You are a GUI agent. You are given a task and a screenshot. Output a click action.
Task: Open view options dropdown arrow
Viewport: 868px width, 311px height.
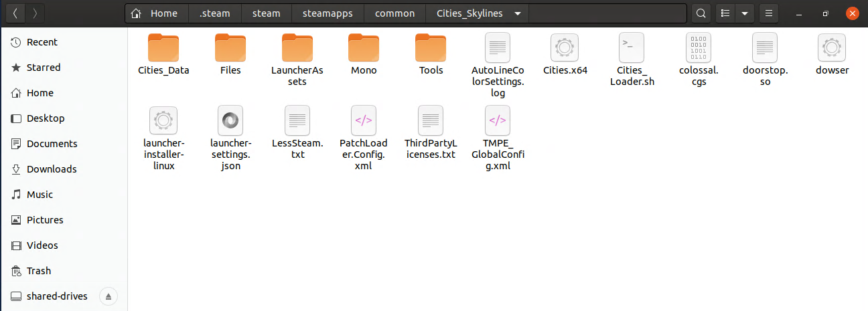[744, 13]
